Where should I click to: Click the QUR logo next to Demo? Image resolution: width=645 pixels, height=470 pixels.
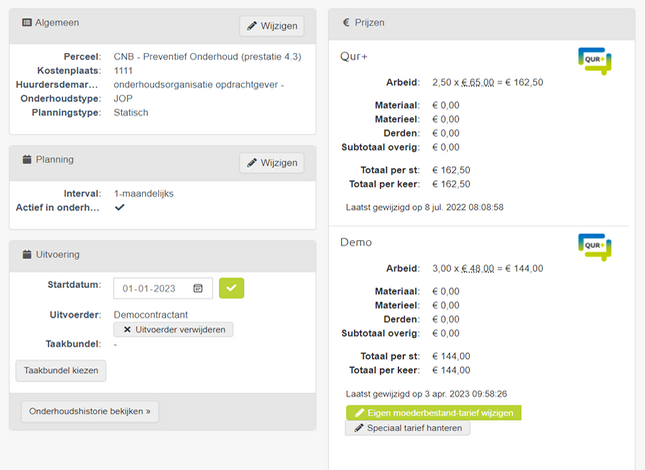[594, 247]
